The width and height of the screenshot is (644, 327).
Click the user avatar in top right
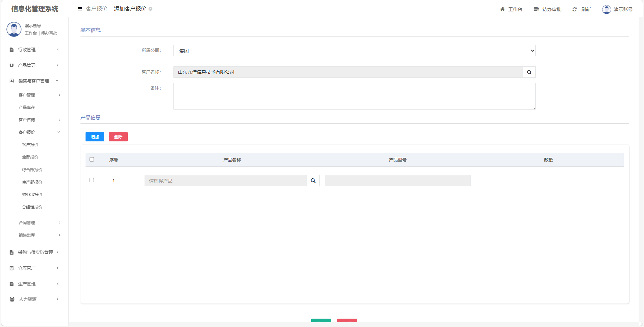606,9
